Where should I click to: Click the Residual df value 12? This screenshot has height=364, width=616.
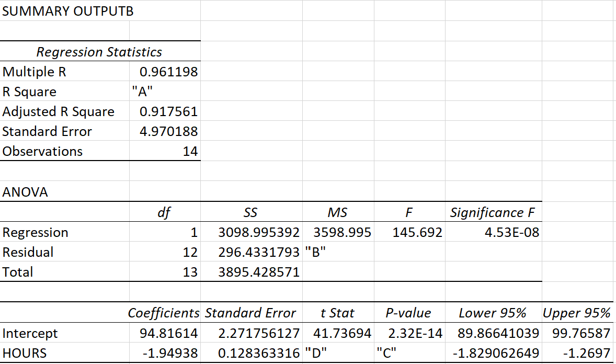point(190,253)
